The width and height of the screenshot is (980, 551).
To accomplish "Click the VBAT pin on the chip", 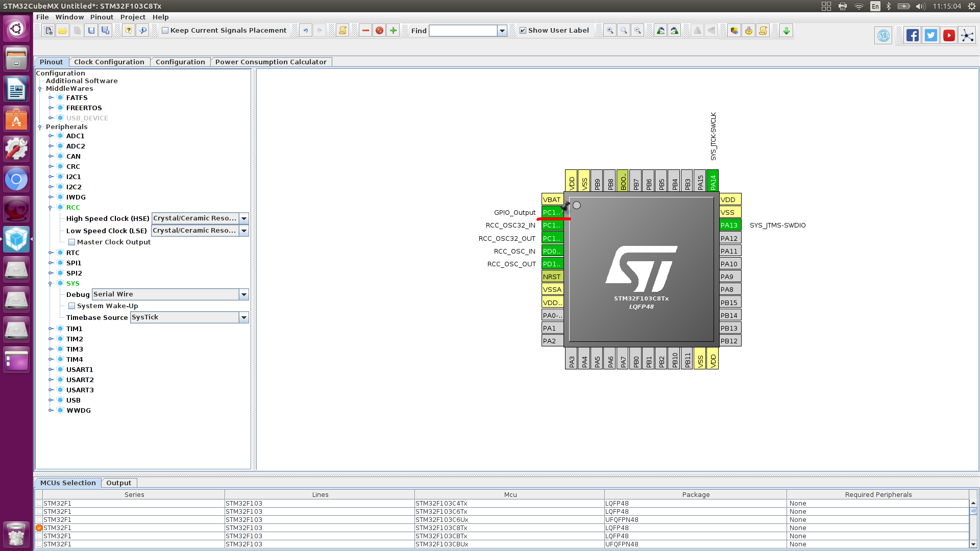I will [552, 199].
